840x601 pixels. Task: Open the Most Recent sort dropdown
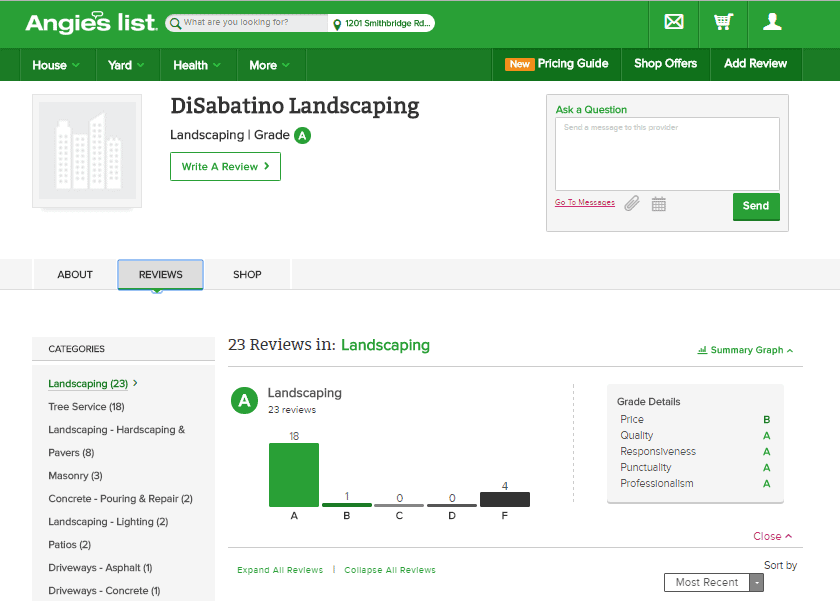click(x=714, y=582)
